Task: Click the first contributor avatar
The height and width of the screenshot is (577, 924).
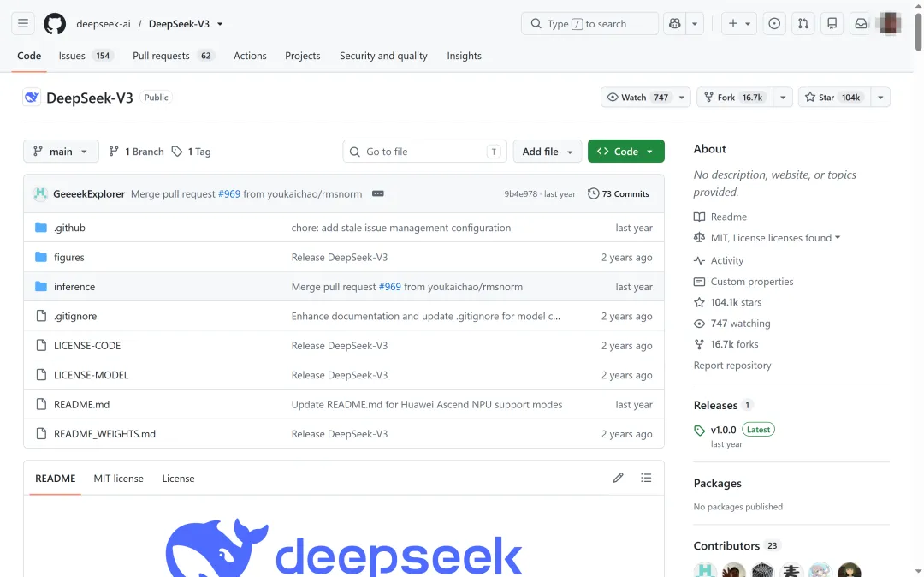Action: pos(705,571)
